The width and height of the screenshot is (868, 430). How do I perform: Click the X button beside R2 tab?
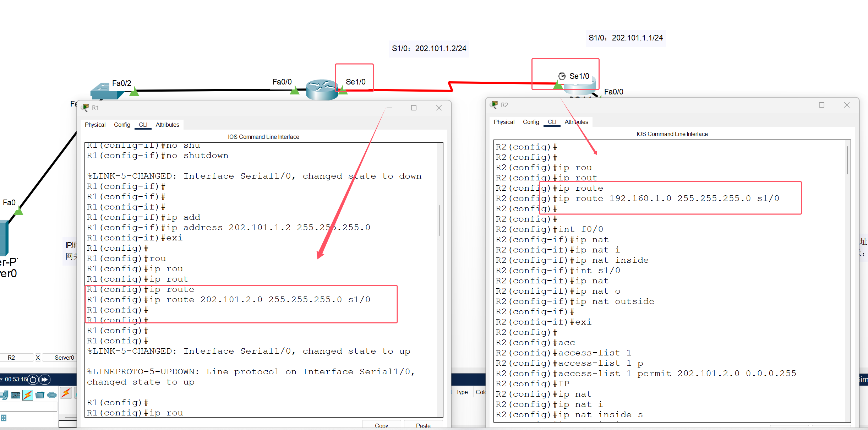tap(38, 358)
